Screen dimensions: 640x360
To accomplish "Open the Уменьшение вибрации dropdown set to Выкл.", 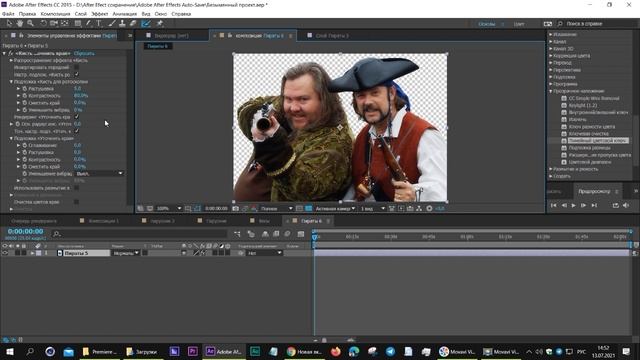I will point(99,173).
